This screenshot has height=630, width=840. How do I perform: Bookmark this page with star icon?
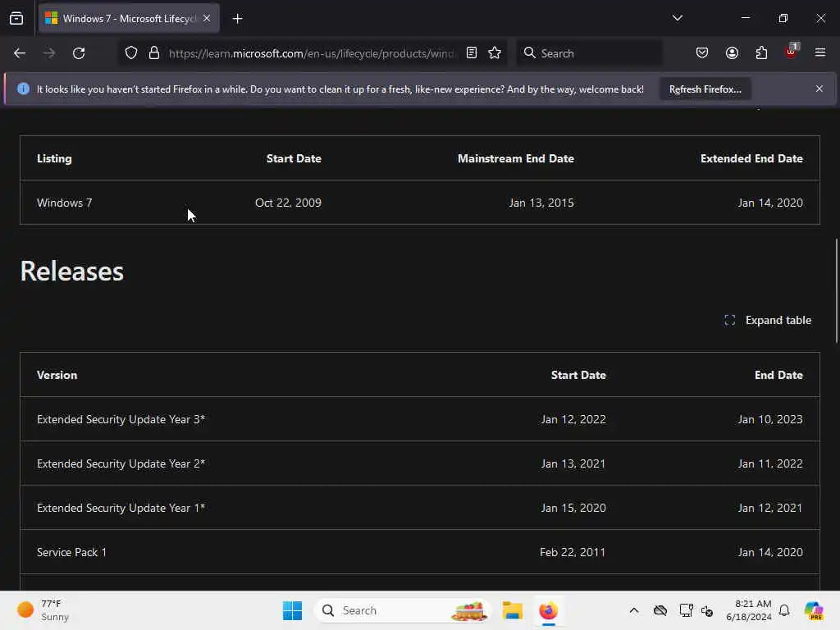(x=495, y=52)
